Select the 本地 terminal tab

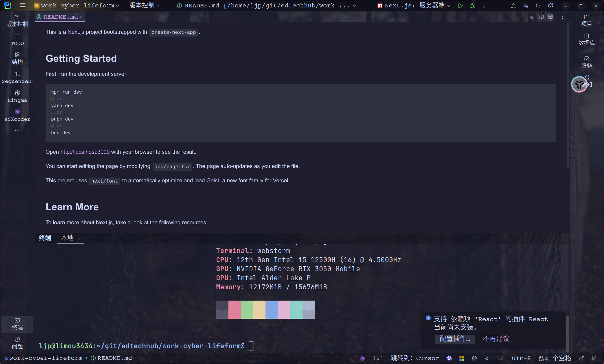(67, 238)
